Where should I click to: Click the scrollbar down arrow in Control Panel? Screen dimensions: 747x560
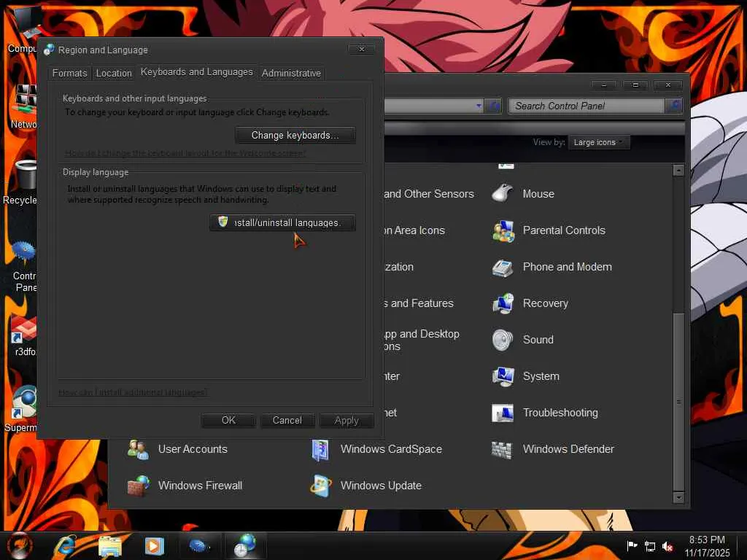pos(679,497)
